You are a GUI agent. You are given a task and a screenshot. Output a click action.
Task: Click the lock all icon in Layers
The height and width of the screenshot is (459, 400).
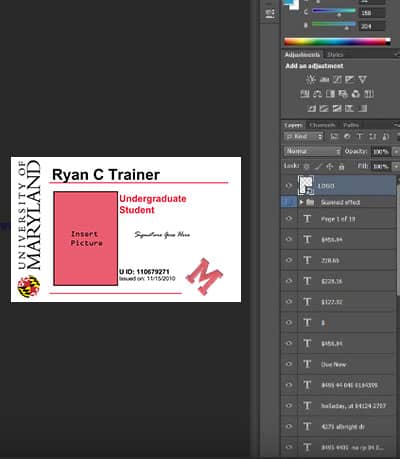coord(341,166)
